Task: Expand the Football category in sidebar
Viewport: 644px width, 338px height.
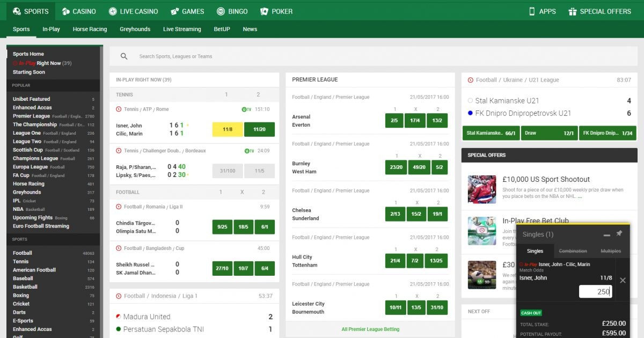Action: pyautogui.click(x=23, y=253)
